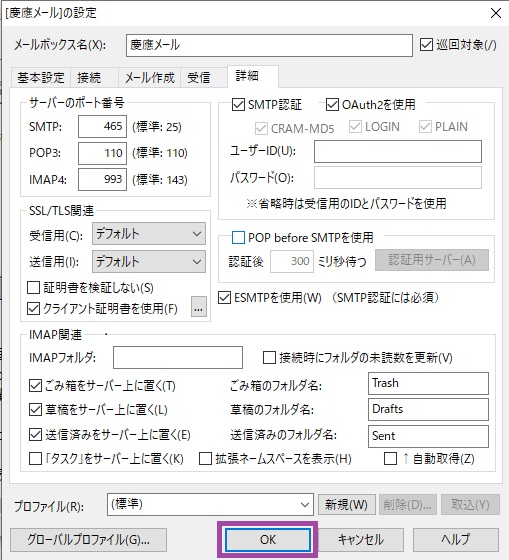Screen dimensions: 509x560
Task: Click the IMAPフォルダ text field
Action: tap(178, 357)
